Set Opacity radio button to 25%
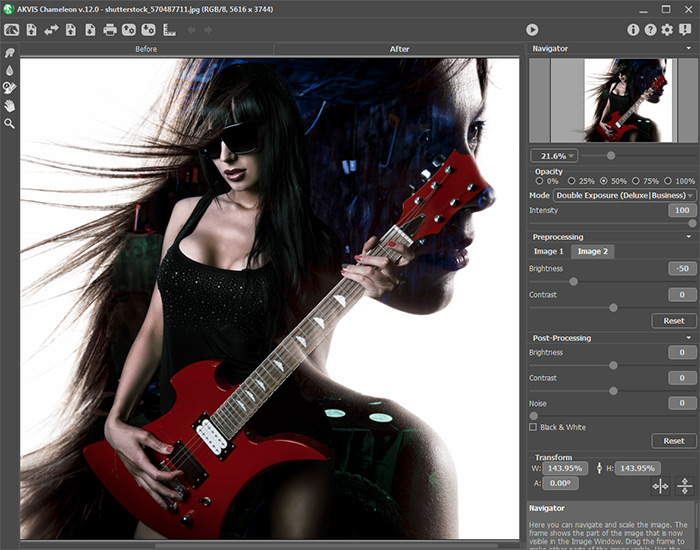 pyautogui.click(x=570, y=181)
